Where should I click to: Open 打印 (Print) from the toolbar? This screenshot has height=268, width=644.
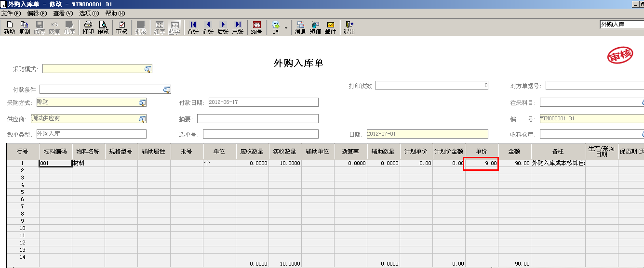88,27
